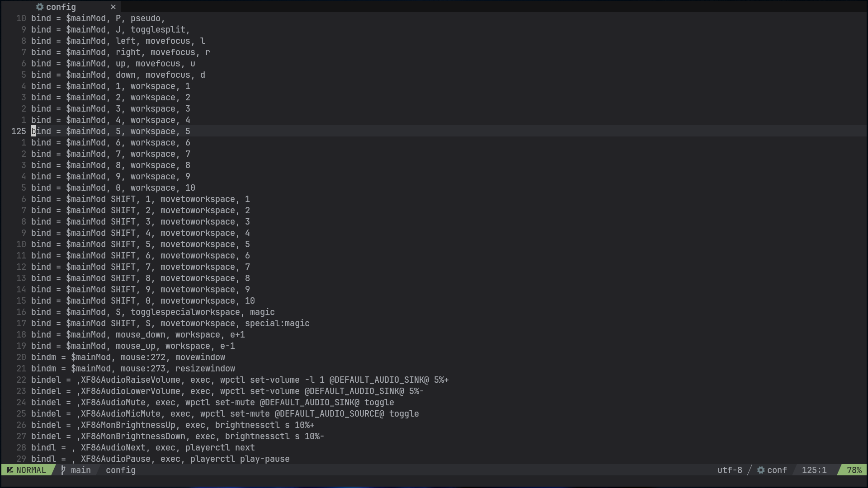Click line '7, workspace, 7'
Viewport: 868px width, 488px height.
111,154
